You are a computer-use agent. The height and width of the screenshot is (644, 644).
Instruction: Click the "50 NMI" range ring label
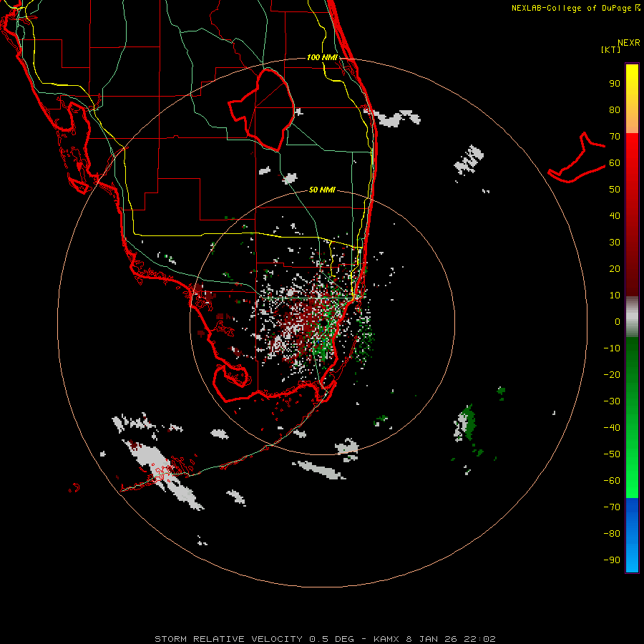322,190
